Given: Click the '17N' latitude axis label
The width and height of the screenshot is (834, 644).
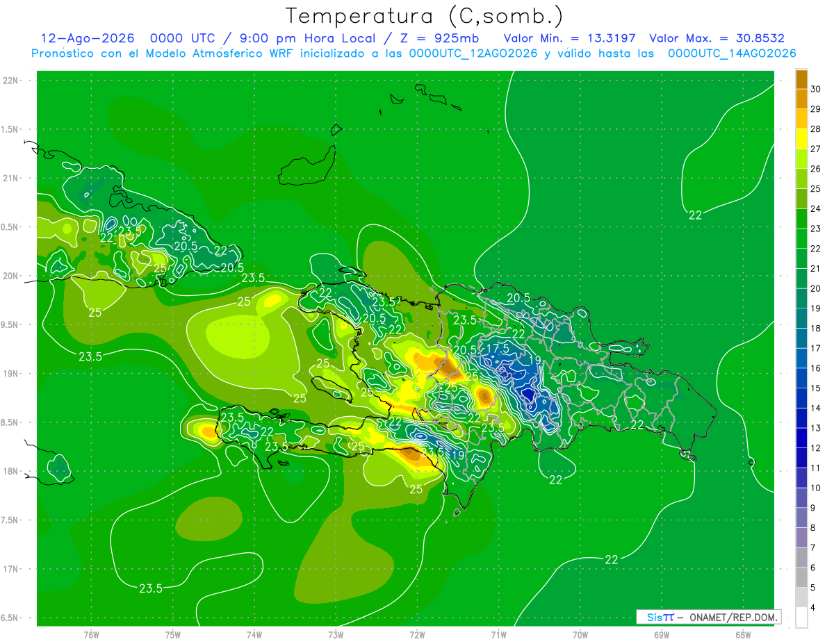Looking at the screenshot, I should (10, 569).
